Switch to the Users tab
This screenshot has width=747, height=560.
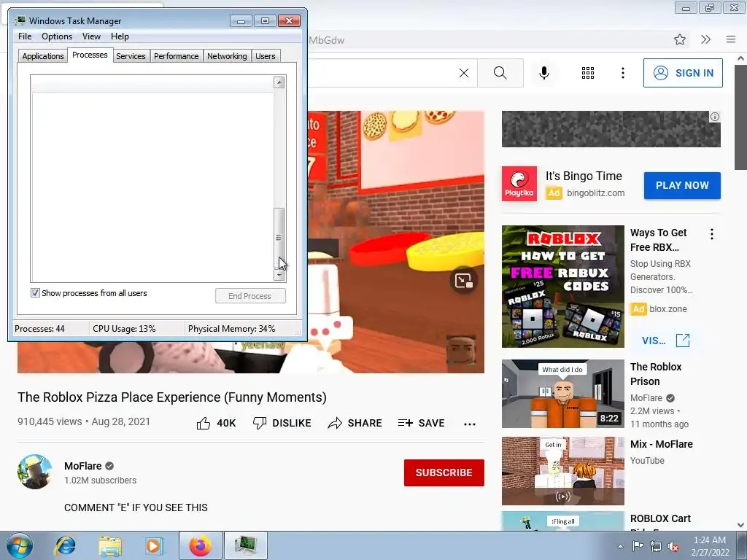(266, 56)
